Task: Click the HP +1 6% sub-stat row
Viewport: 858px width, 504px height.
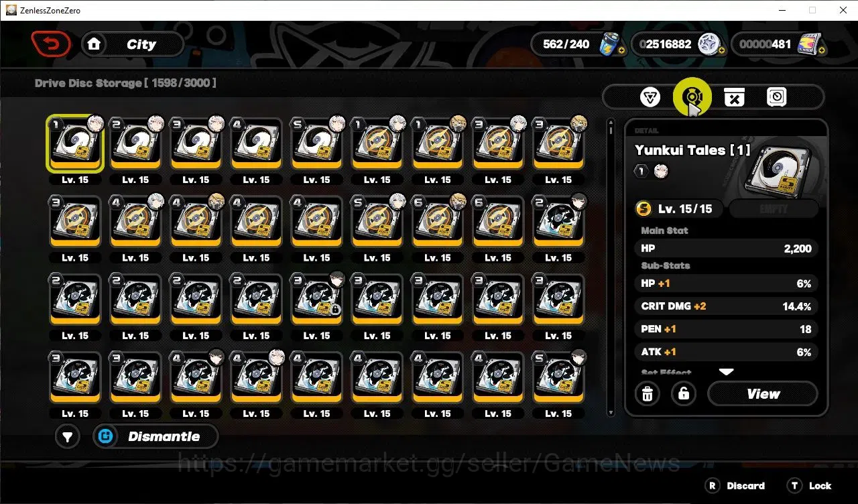Action: point(726,283)
